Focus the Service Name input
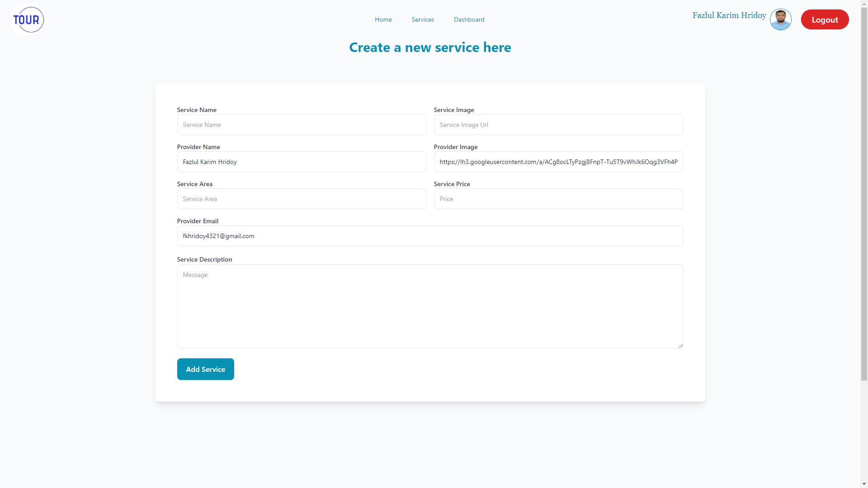This screenshot has width=868, height=488. (302, 124)
